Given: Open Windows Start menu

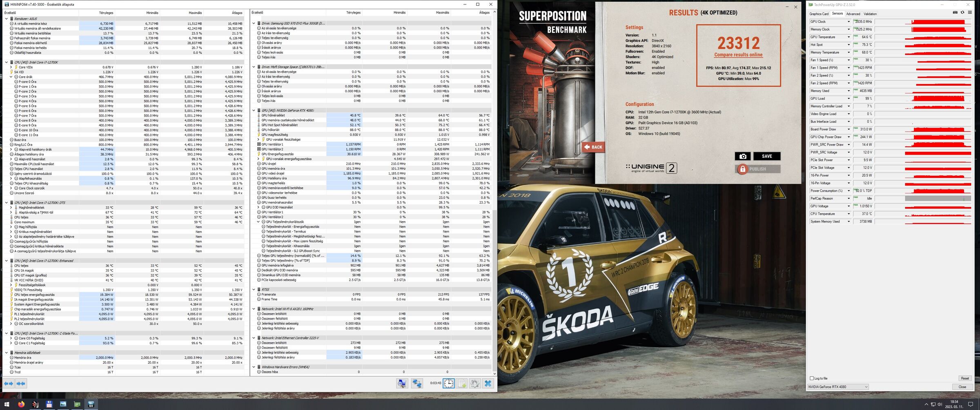Looking at the screenshot, I should point(7,404).
